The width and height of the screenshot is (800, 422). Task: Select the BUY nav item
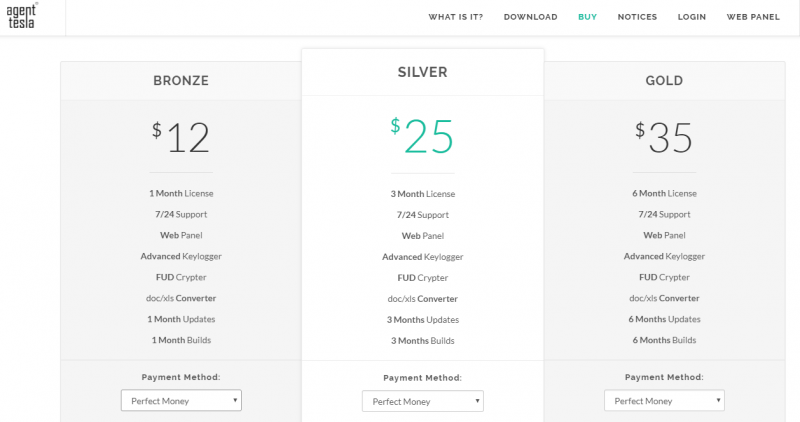point(587,17)
